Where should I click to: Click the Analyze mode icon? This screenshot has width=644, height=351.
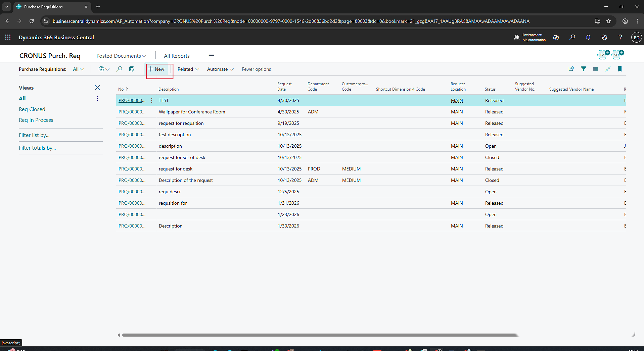[x=132, y=69]
